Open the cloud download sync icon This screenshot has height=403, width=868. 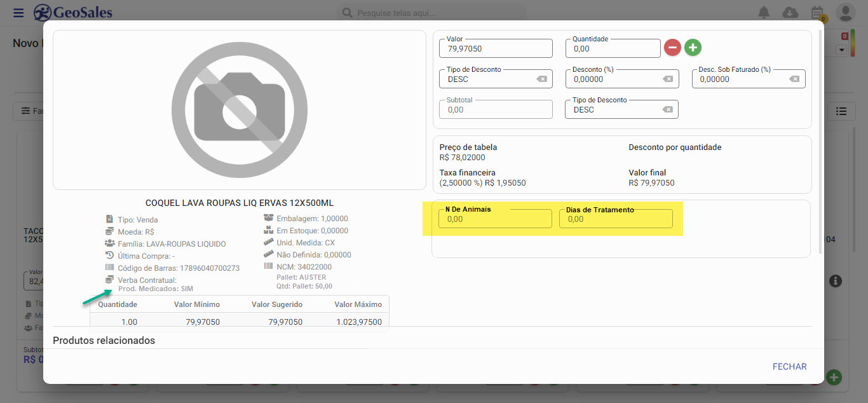click(x=790, y=12)
